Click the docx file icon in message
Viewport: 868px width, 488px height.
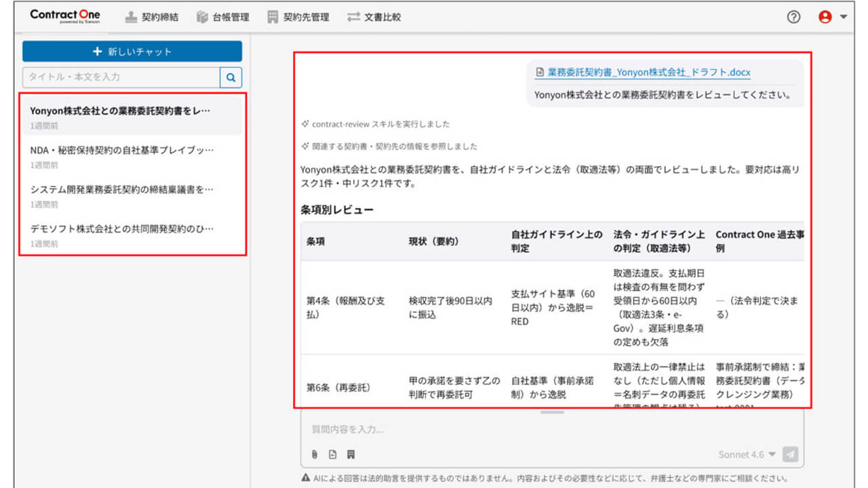point(540,72)
